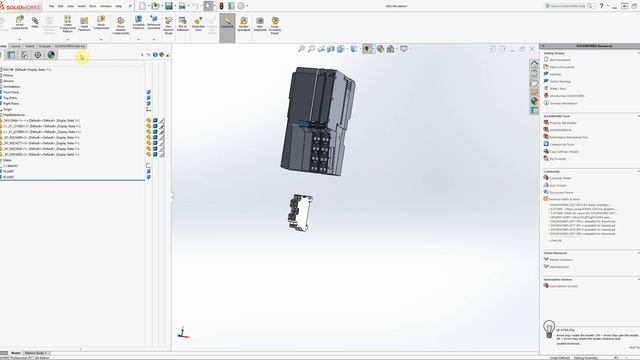Click the Rebuild traffic light icon
This screenshot has height=360, width=640.
[x=221, y=6]
